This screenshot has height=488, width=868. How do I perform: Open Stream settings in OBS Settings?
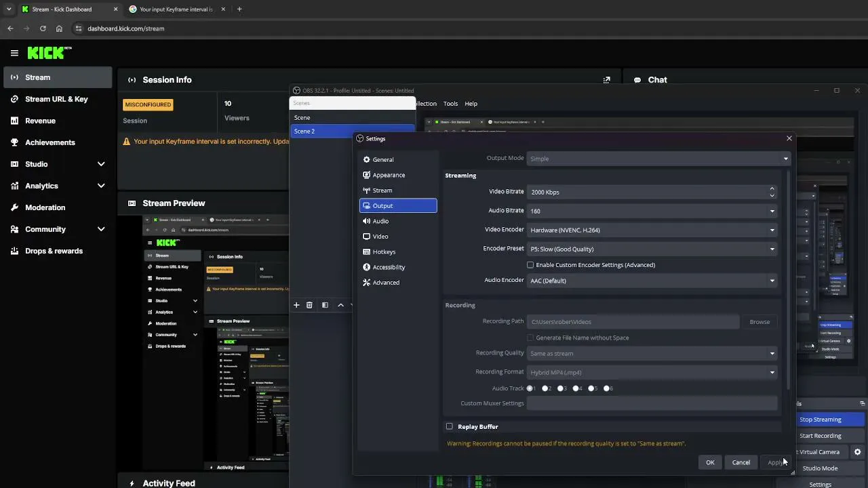398,190
